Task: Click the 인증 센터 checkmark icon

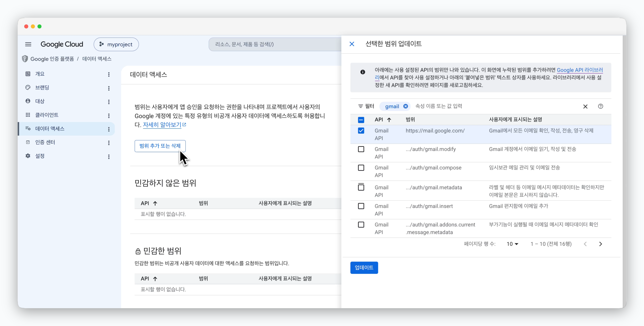Action: coord(28,142)
